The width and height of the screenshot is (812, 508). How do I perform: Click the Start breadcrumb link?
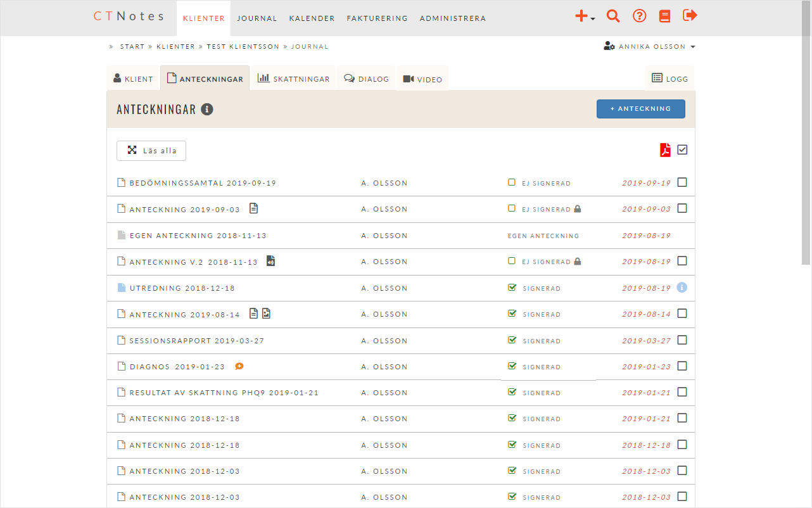pos(132,46)
